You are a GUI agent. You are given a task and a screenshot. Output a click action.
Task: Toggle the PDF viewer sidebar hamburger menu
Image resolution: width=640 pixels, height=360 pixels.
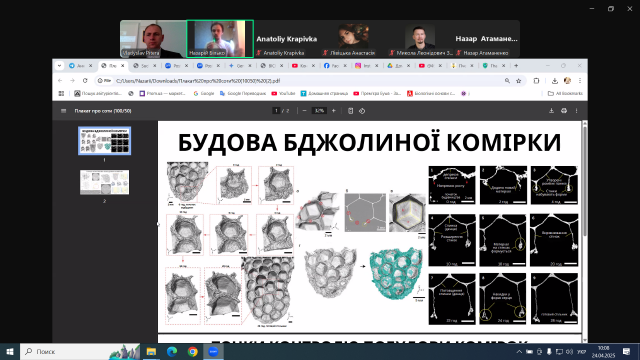tap(63, 111)
